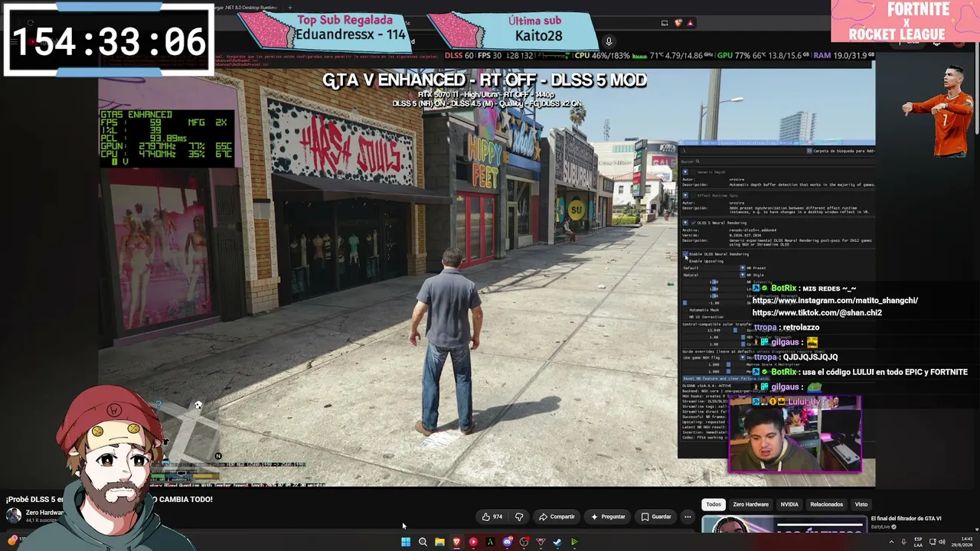The height and width of the screenshot is (551, 980).
Task: Open the Steam taskbar icon
Action: coord(557,542)
